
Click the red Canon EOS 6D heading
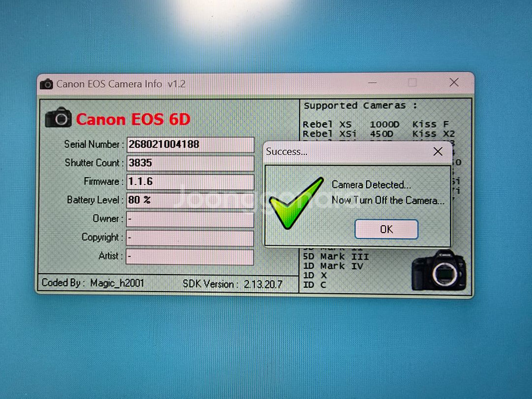point(133,119)
